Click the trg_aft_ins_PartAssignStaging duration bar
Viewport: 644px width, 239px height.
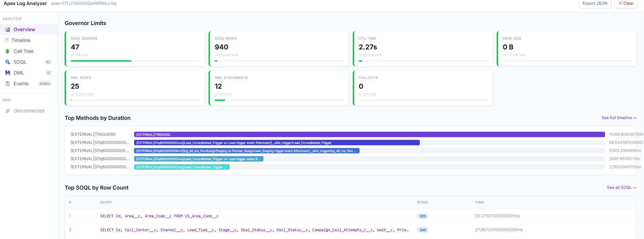click(x=247, y=151)
